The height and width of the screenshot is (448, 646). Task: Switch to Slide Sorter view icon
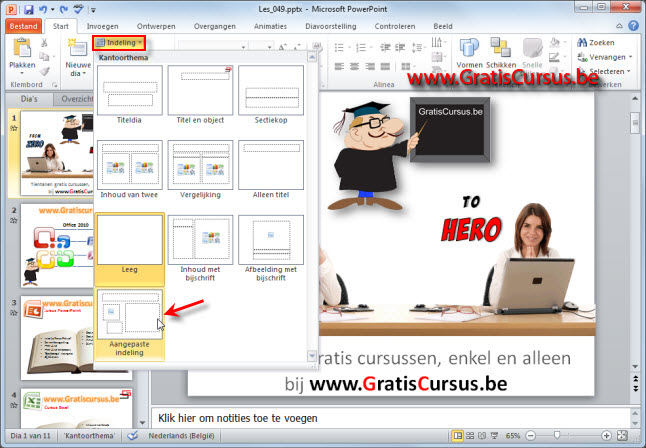click(470, 436)
